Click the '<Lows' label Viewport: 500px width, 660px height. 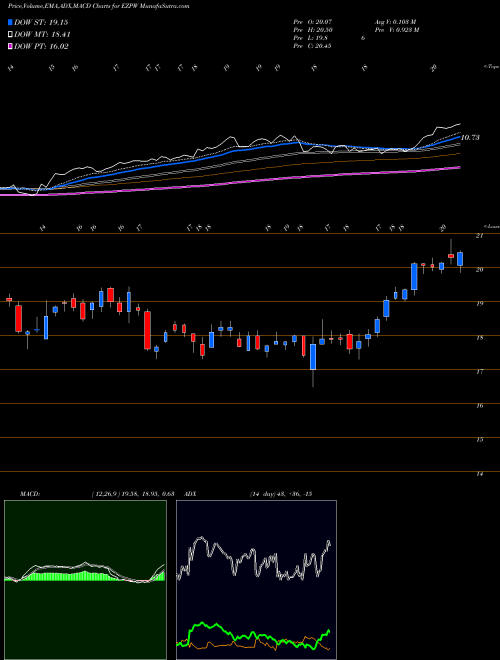click(491, 226)
